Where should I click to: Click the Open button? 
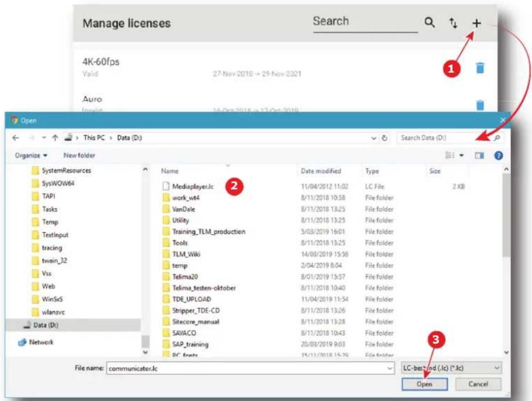pos(424,384)
